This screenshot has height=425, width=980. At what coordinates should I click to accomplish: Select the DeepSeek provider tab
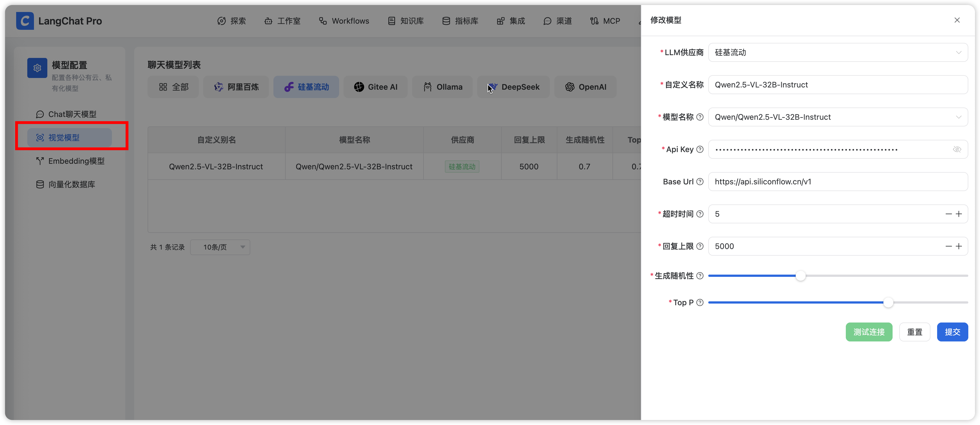pos(513,87)
